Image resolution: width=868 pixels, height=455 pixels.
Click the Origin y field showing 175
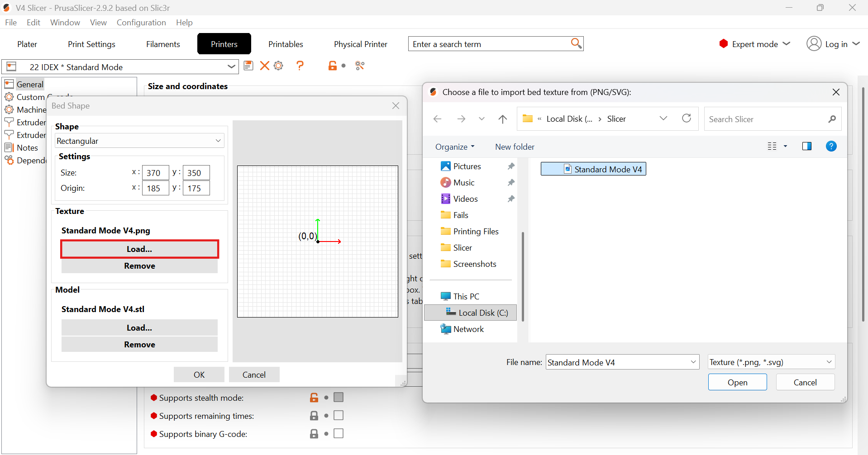point(196,188)
